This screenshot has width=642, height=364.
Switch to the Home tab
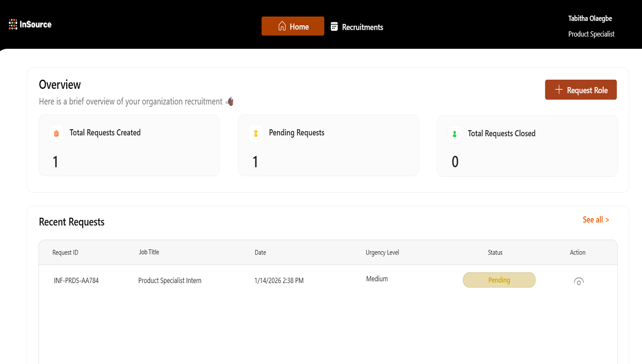coord(293,26)
